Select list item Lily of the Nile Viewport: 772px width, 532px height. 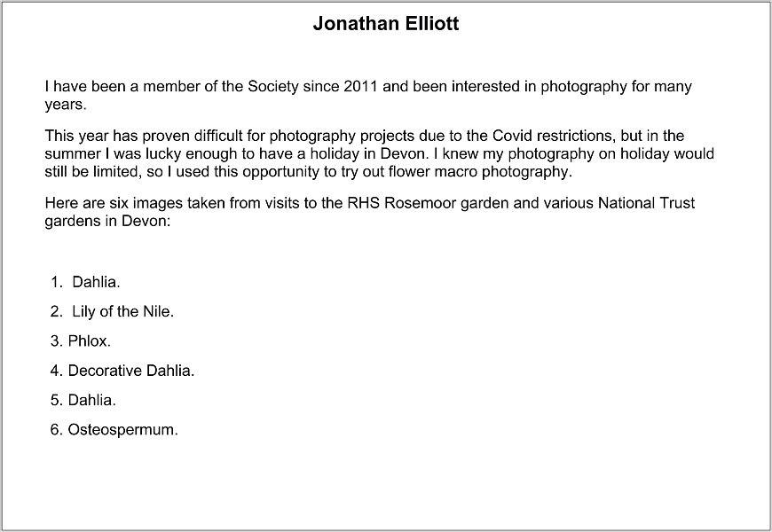(x=112, y=311)
